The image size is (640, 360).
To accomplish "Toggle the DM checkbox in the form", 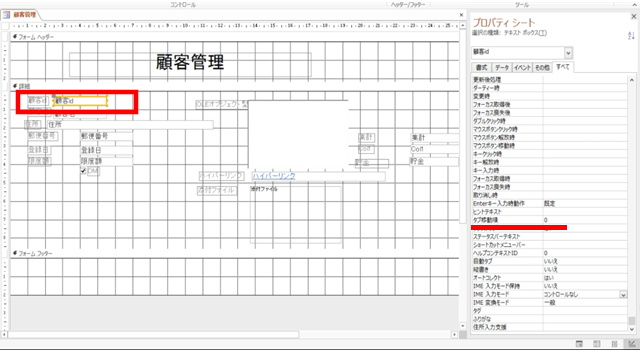I will 83,171.
